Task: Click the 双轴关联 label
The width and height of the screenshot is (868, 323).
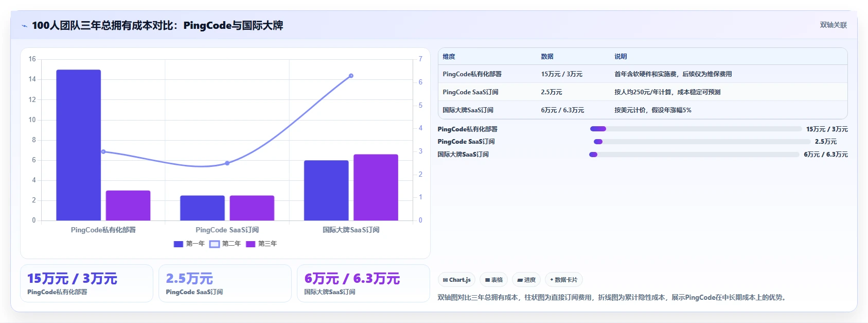Action: tap(833, 25)
